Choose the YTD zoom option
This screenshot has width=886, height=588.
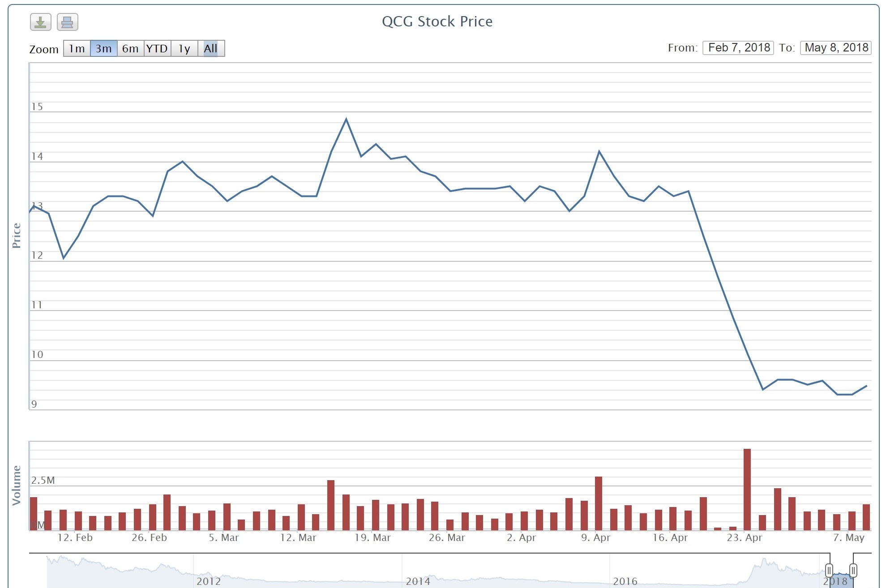coord(157,48)
